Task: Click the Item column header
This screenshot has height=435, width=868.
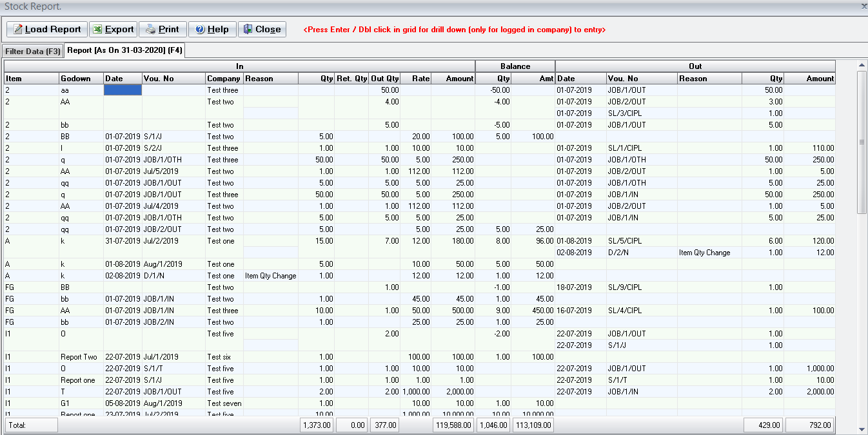Action: tap(32, 79)
